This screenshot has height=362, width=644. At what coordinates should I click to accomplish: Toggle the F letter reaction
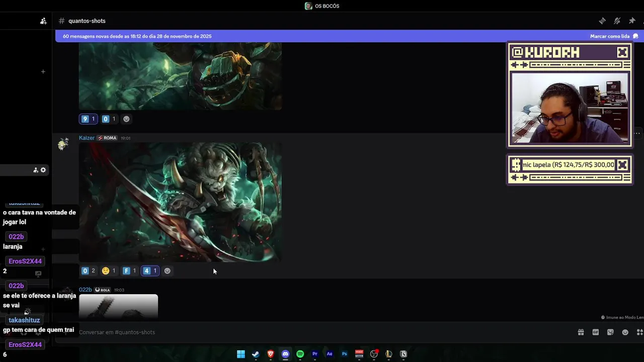[x=129, y=271]
